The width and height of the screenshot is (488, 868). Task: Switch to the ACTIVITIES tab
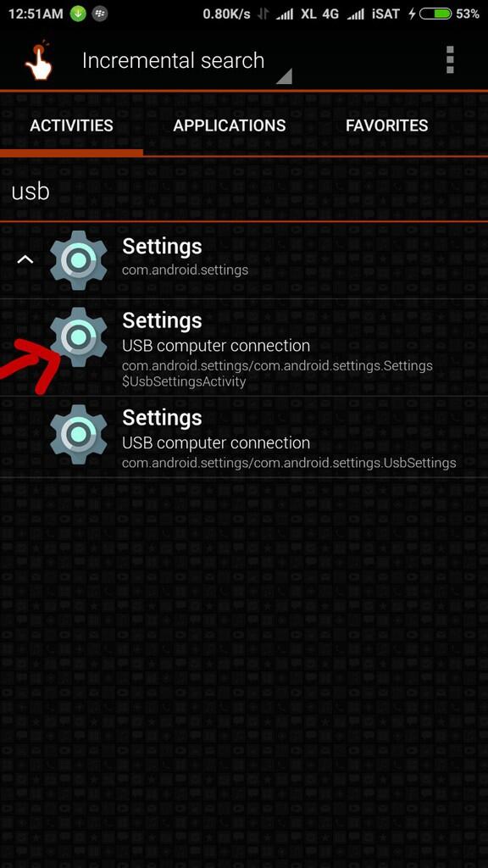[x=71, y=125]
